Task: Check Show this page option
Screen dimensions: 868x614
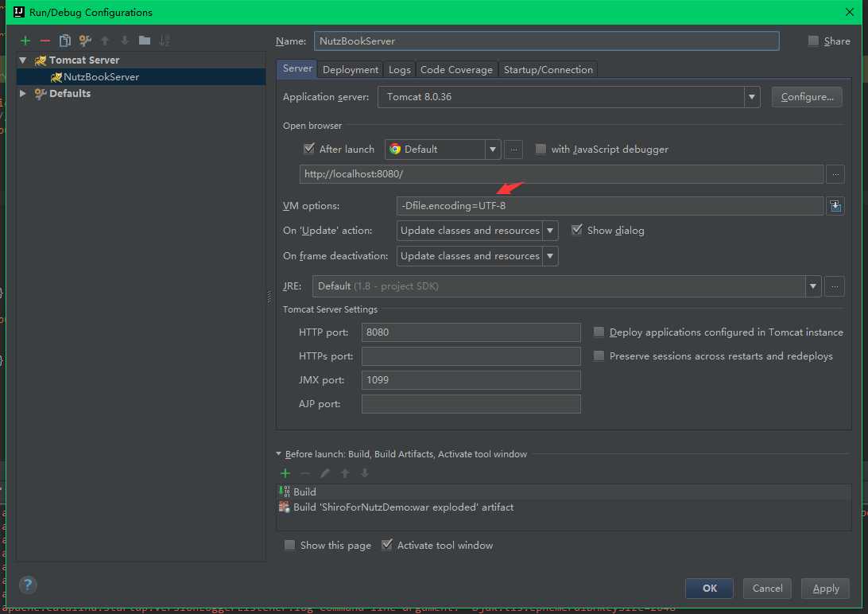Action: 289,545
